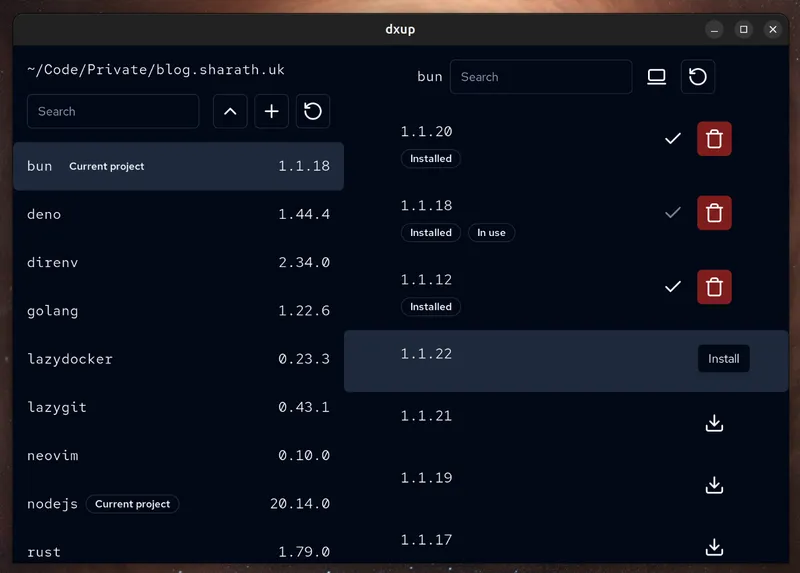Screen dimensions: 800x573
Task: Click the laptop icon next to bun search
Action: coord(656,77)
